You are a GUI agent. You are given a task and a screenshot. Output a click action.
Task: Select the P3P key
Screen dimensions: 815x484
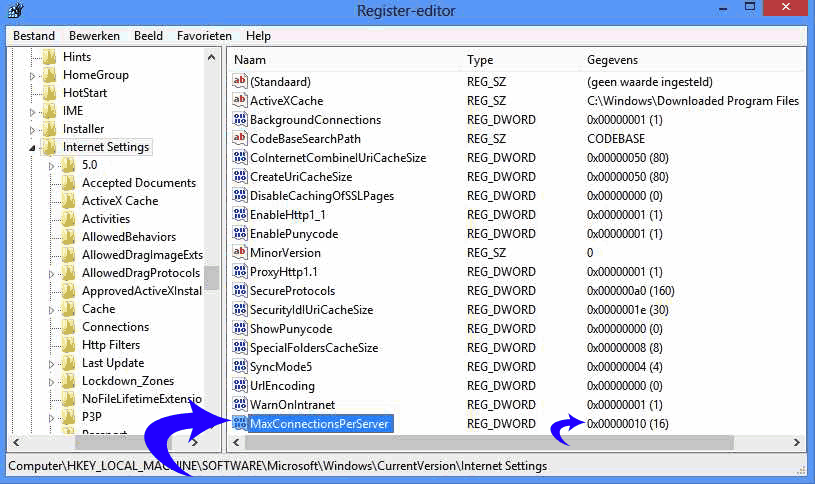(x=91, y=417)
